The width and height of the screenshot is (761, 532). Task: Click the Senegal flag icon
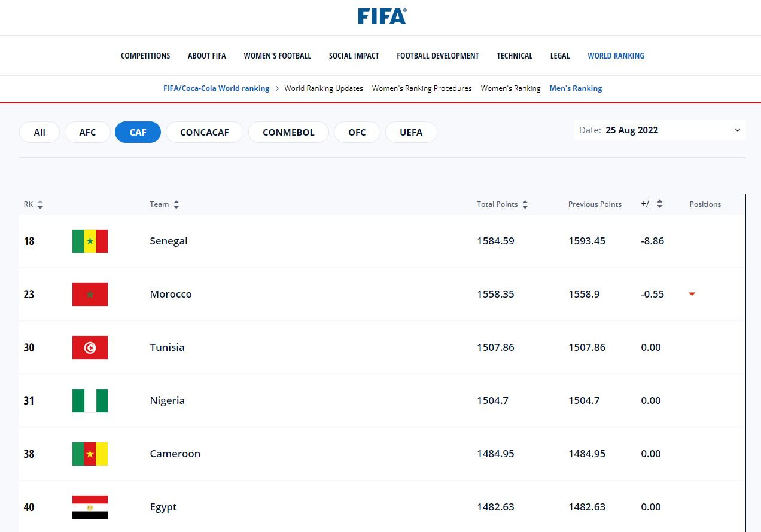click(x=90, y=241)
